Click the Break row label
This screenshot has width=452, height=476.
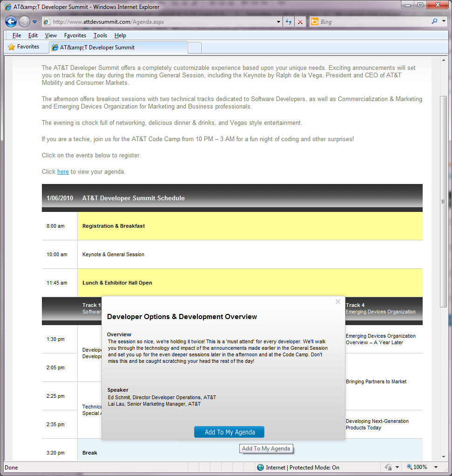click(x=90, y=453)
